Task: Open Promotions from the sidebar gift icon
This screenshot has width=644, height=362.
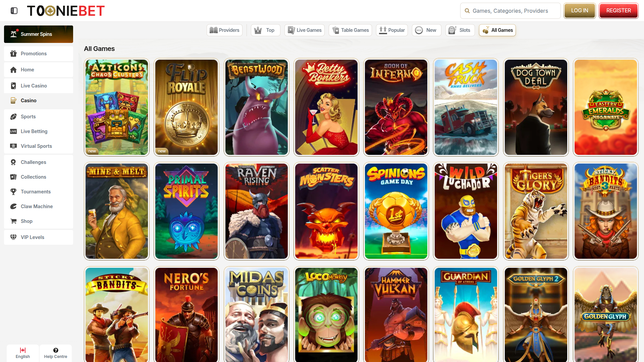Action: click(x=13, y=53)
